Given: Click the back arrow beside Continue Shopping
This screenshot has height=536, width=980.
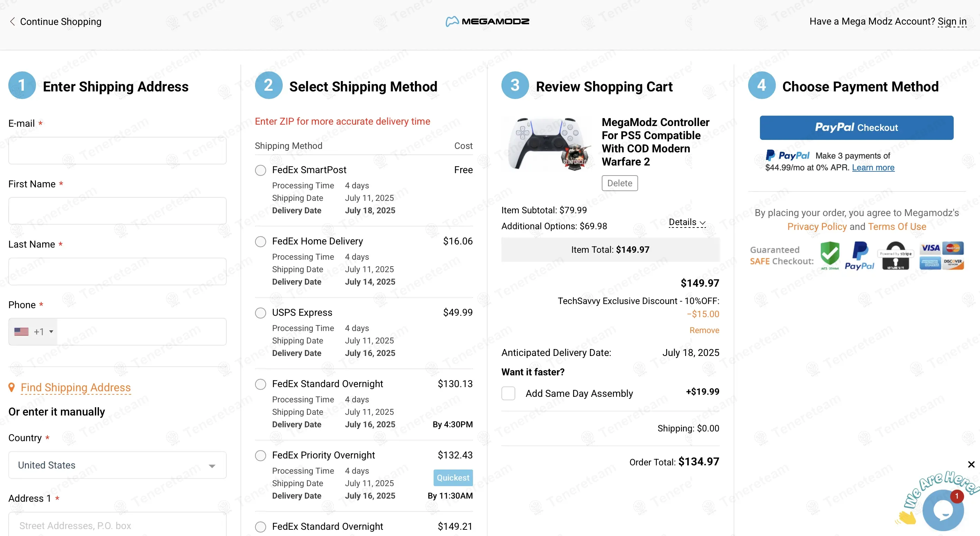Looking at the screenshot, I should coord(12,22).
